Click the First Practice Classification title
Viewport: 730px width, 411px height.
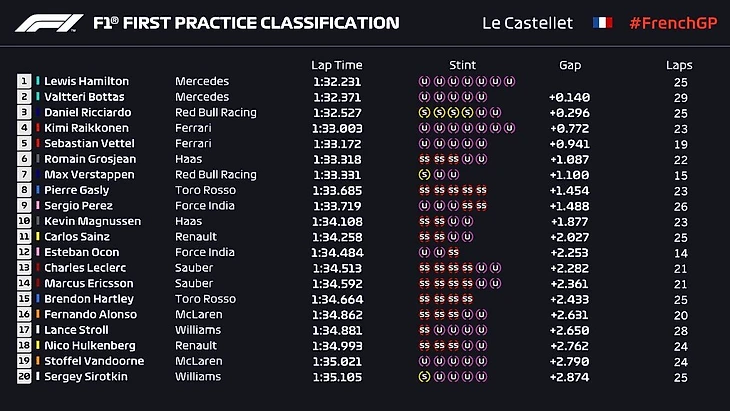[x=245, y=23]
